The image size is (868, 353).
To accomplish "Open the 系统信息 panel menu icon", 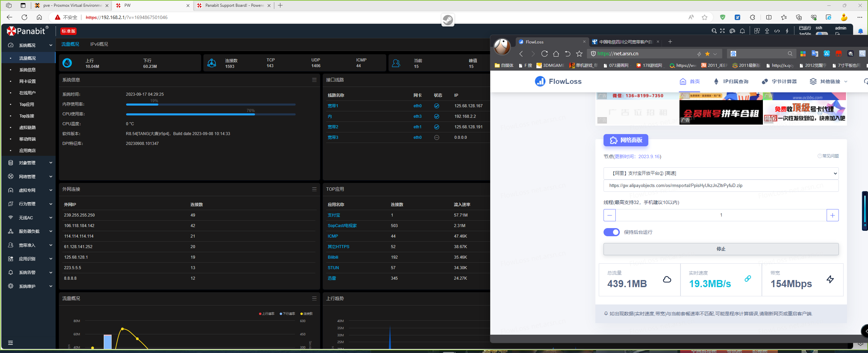I will pyautogui.click(x=314, y=80).
